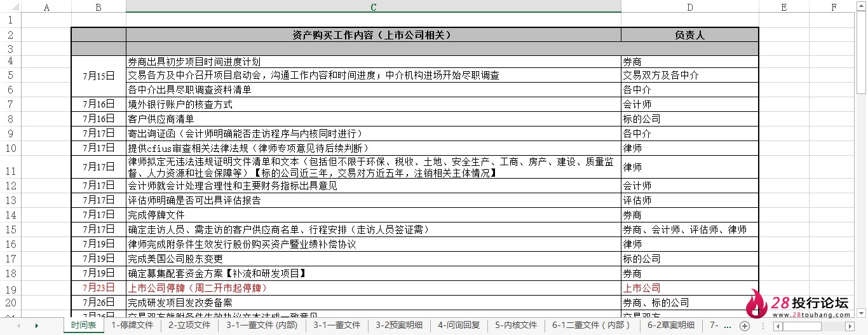Select cell 会计师就会计处理合理性出具意见
The height and width of the screenshot is (335, 868).
coord(374,185)
